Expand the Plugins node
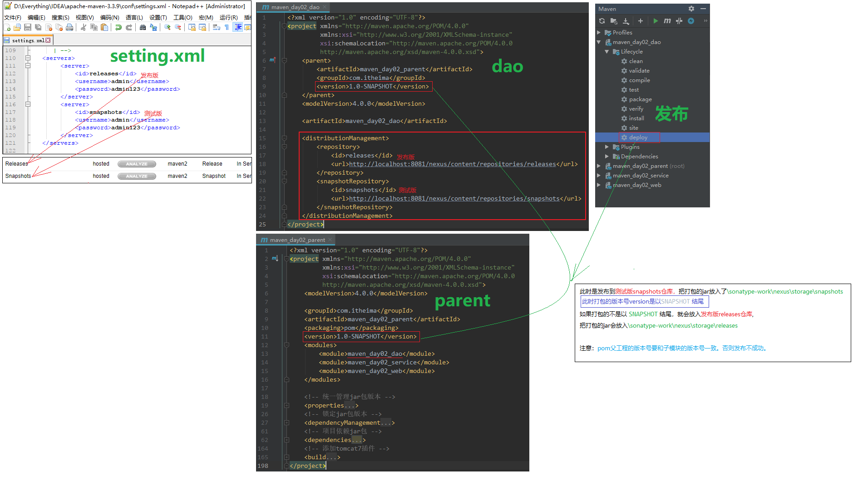 [607, 147]
